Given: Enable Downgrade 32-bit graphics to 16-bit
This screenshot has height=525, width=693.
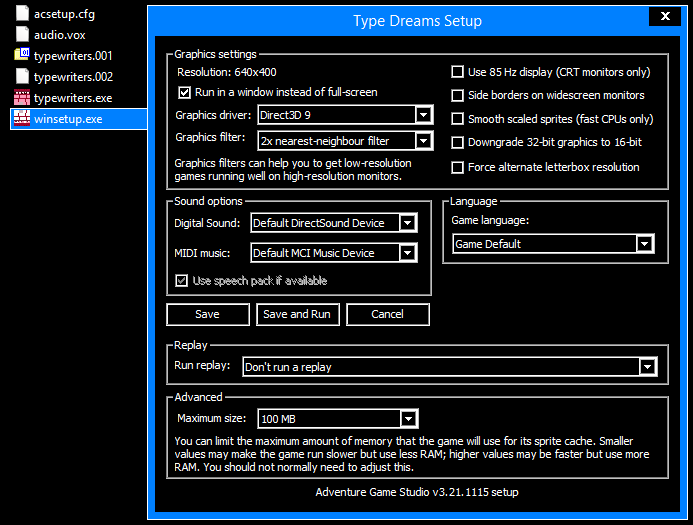Looking at the screenshot, I should click(x=458, y=143).
